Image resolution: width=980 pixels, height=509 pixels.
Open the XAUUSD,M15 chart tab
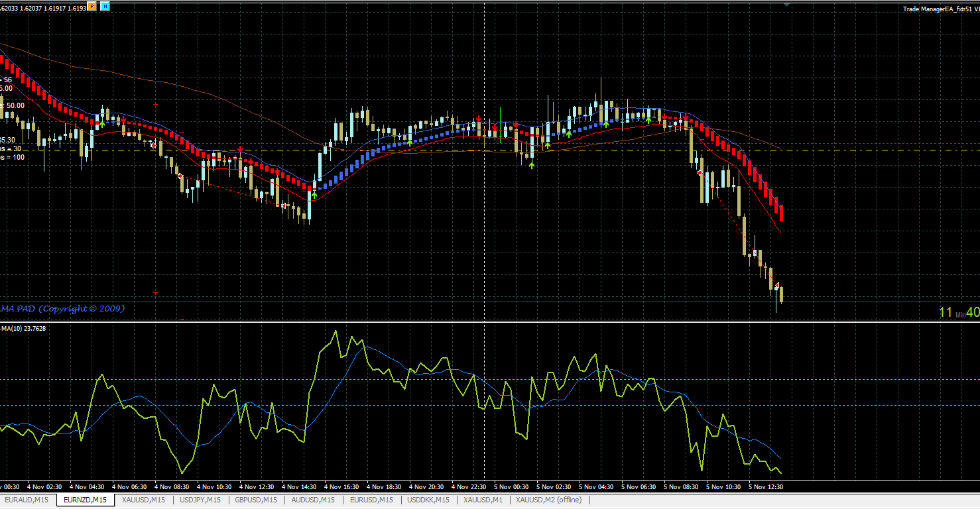tap(143, 500)
